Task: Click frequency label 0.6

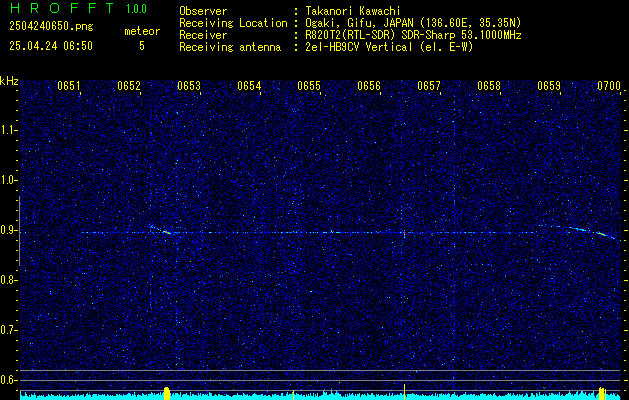Action: 8,380
